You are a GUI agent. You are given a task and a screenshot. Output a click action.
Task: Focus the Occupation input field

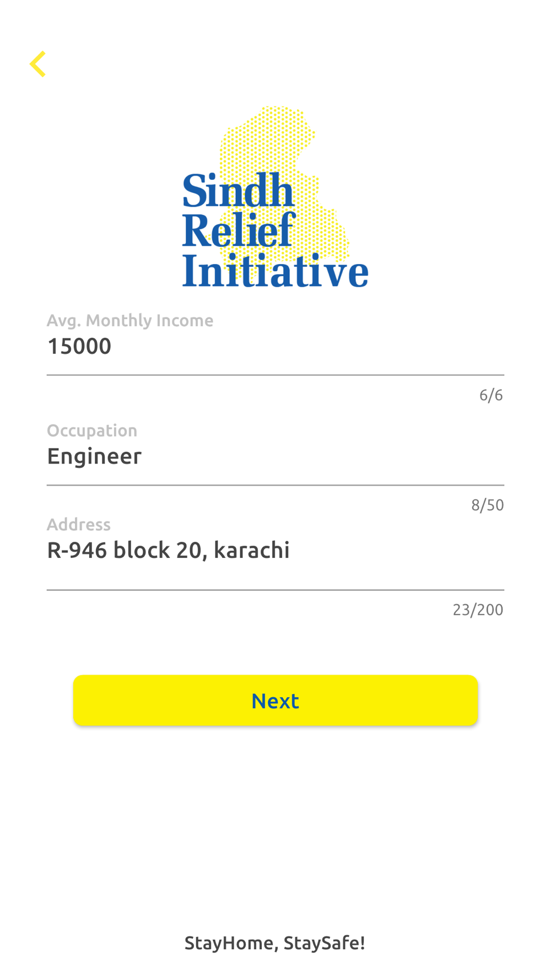point(275,453)
